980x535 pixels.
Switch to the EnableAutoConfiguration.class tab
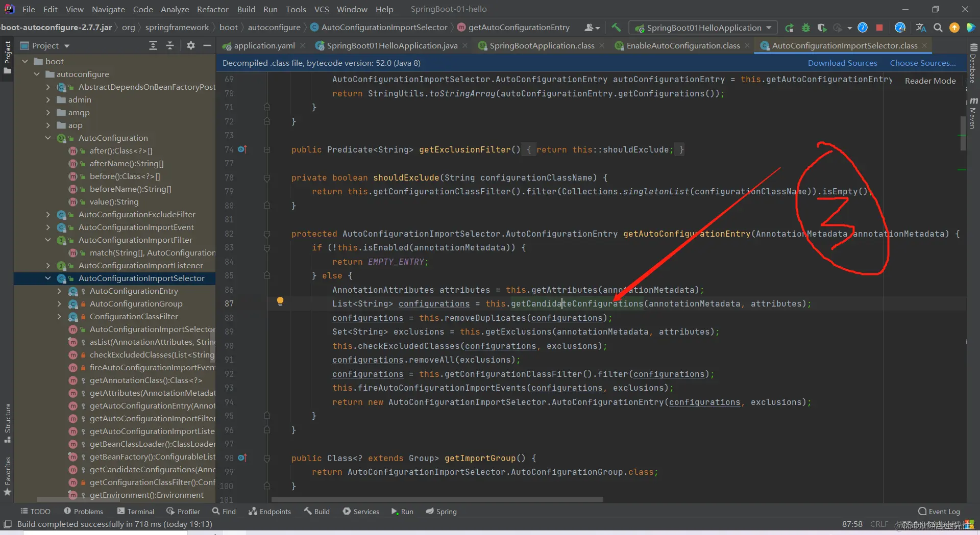[x=683, y=46]
